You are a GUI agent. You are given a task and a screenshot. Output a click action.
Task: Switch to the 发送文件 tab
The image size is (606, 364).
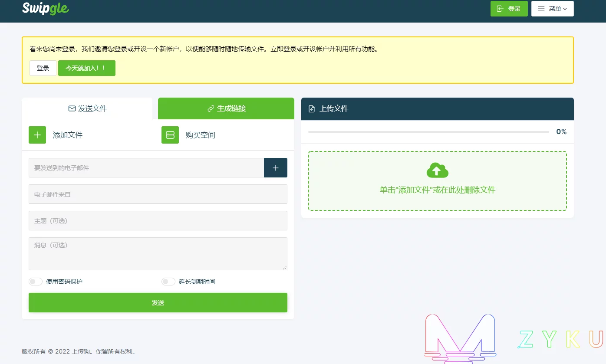click(87, 108)
